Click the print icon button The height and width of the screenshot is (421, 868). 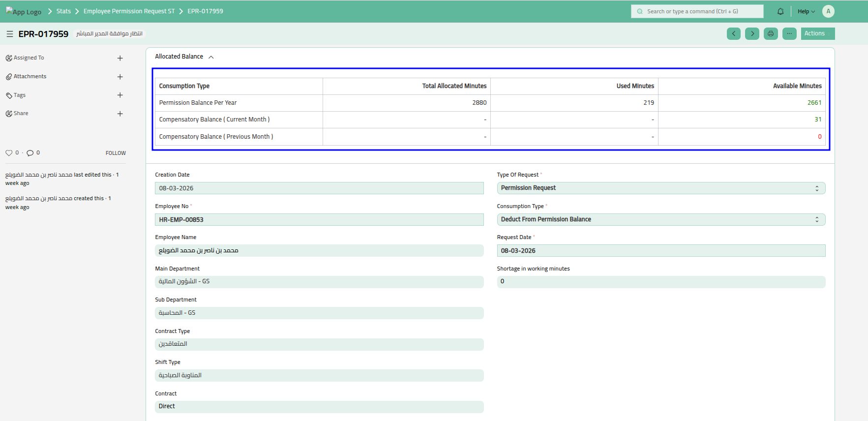[771, 33]
